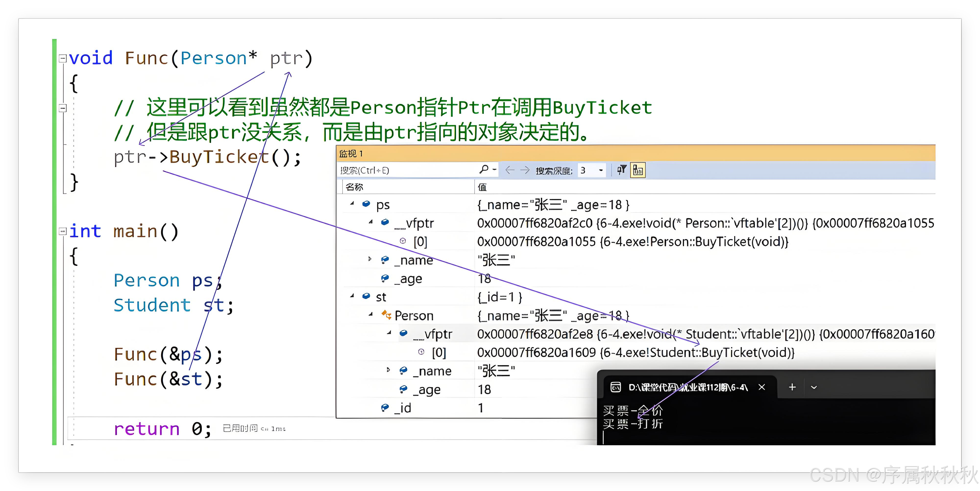Image resolution: width=980 pixels, height=491 pixels.
Task: Switch to the D:\ console tab ending 6-4\
Action: tap(688, 387)
